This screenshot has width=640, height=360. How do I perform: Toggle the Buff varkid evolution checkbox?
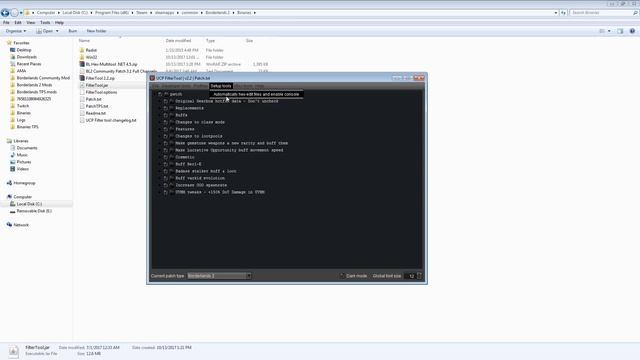pos(166,178)
